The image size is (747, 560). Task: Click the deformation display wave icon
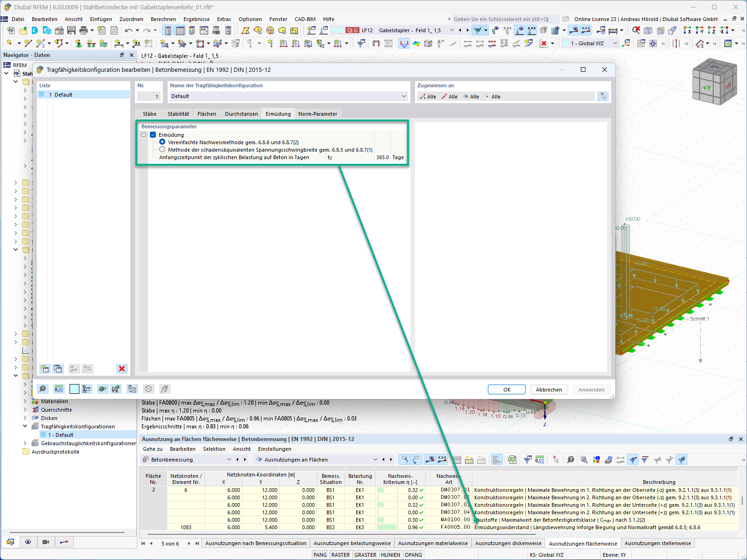404,43
